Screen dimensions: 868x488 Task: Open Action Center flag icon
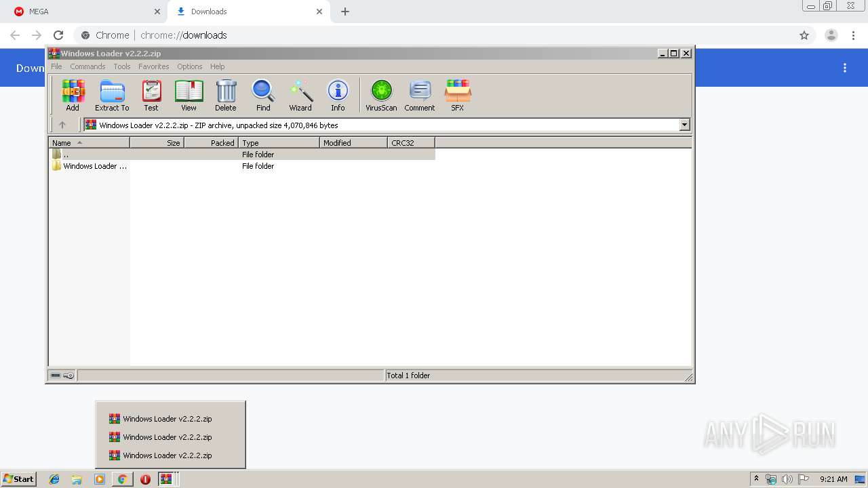(x=804, y=479)
